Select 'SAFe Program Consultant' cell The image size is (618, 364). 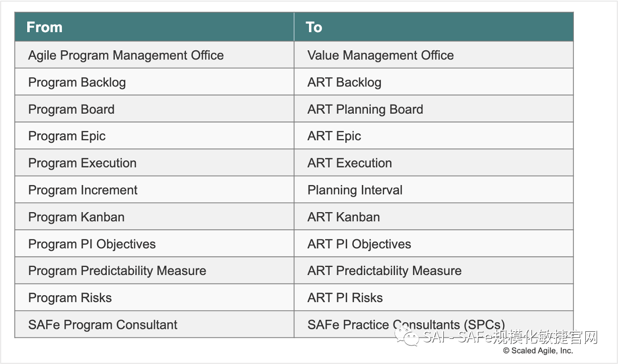(x=103, y=325)
